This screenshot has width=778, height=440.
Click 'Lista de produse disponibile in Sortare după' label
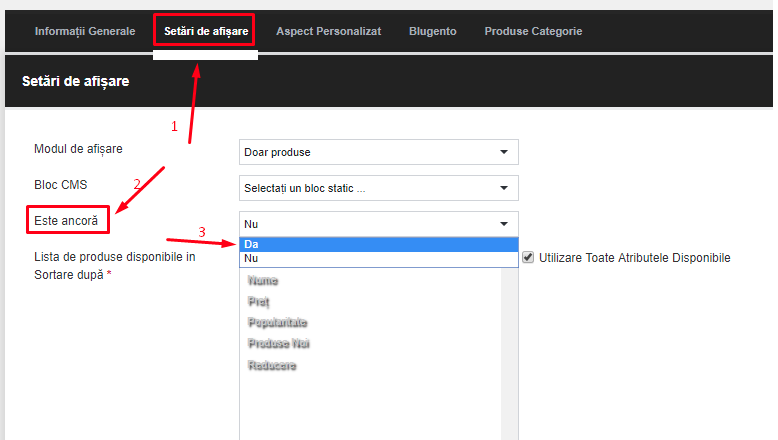pyautogui.click(x=115, y=266)
